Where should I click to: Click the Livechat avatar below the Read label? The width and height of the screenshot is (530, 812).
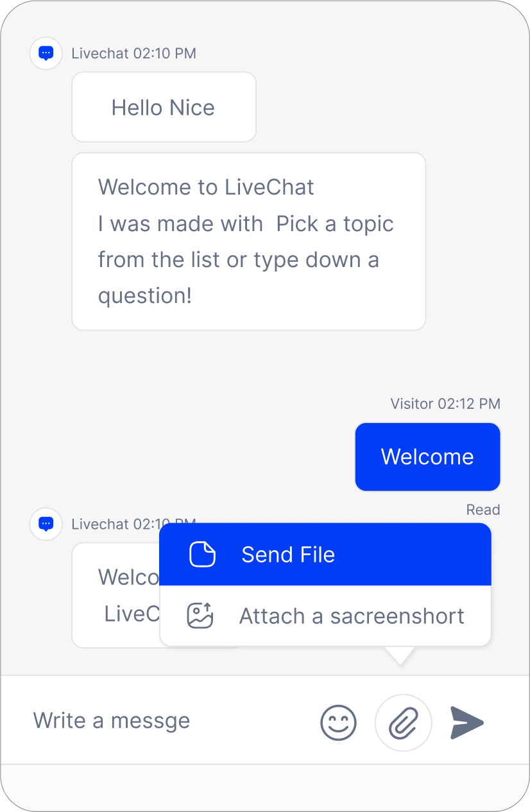click(46, 524)
